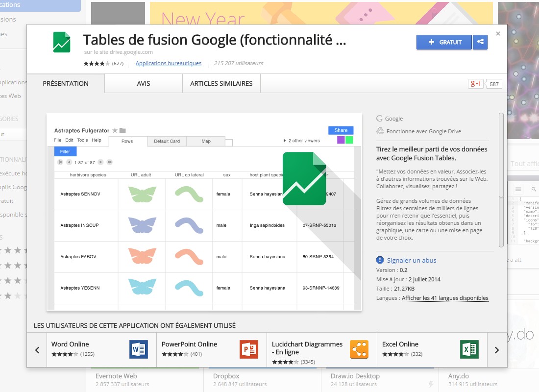Show the 41 available languages
The width and height of the screenshot is (539, 392).
445,298
